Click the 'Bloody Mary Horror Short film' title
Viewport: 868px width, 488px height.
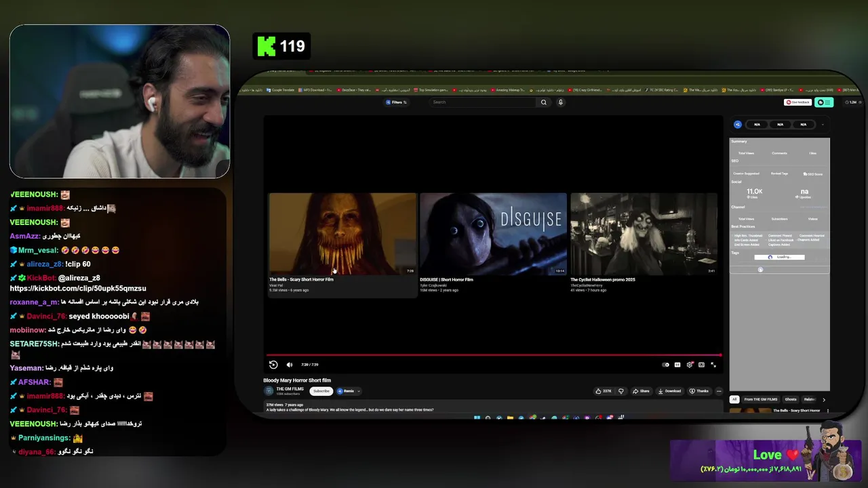tap(297, 380)
